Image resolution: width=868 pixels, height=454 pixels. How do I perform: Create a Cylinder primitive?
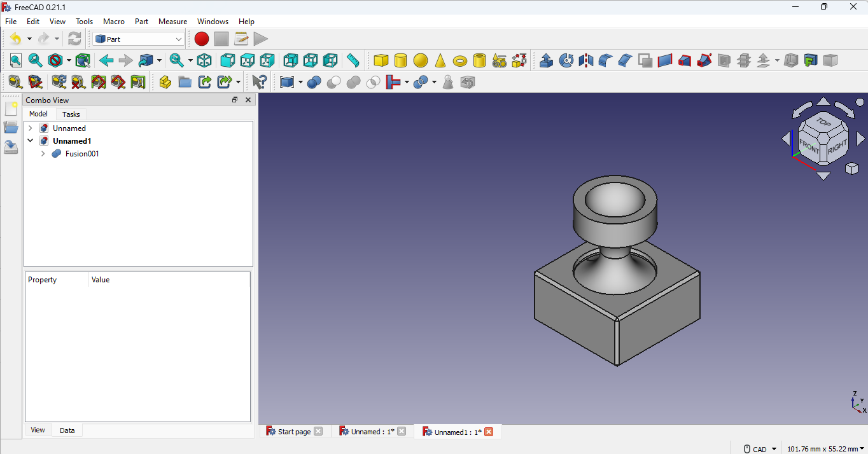(400, 60)
